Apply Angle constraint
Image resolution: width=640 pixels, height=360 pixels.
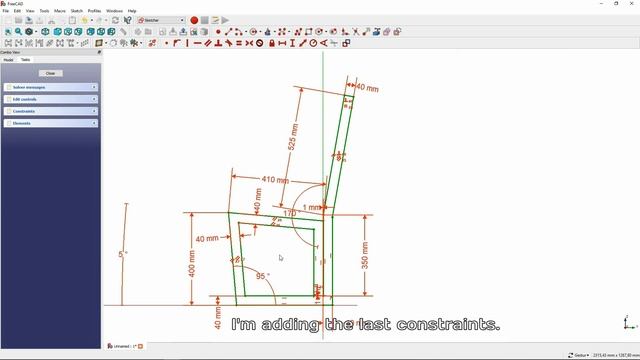pos(324,43)
